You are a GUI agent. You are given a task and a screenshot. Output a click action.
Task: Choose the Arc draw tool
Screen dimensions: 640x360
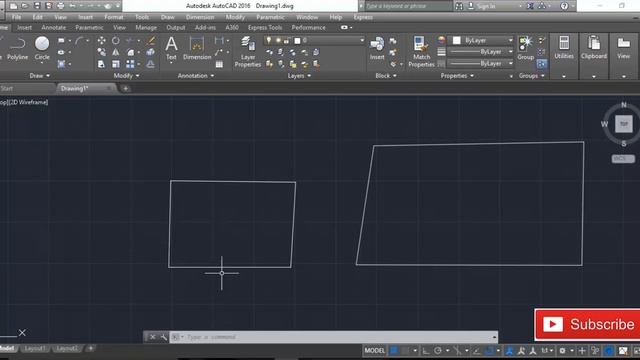[x=79, y=41]
